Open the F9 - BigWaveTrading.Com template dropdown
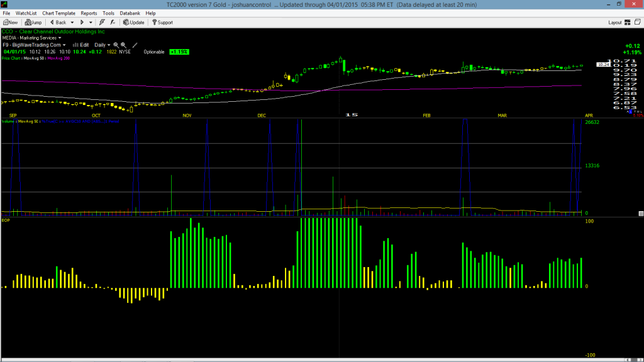Image resolution: width=644 pixels, height=362 pixels. click(x=34, y=45)
